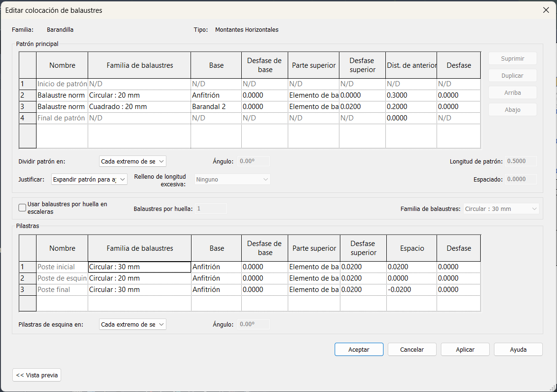Enable 'Usar balaustres por huella en escaleras' checkbox

point(22,207)
